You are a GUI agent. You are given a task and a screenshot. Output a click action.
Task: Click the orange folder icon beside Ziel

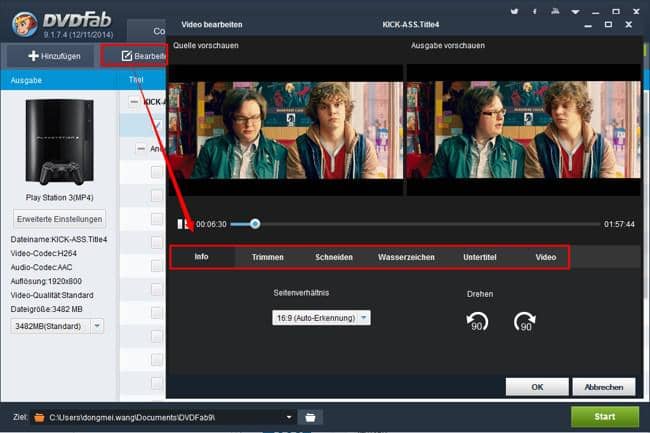click(39, 417)
